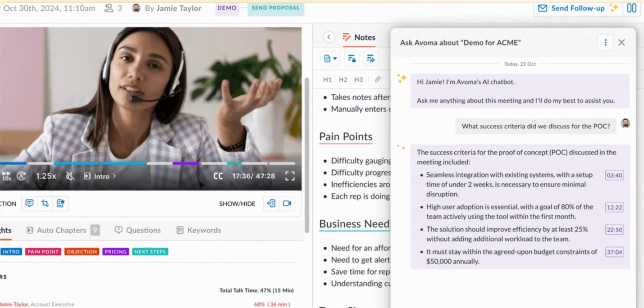
Task: Filter by NEXT STEPS tag
Action: 150,252
